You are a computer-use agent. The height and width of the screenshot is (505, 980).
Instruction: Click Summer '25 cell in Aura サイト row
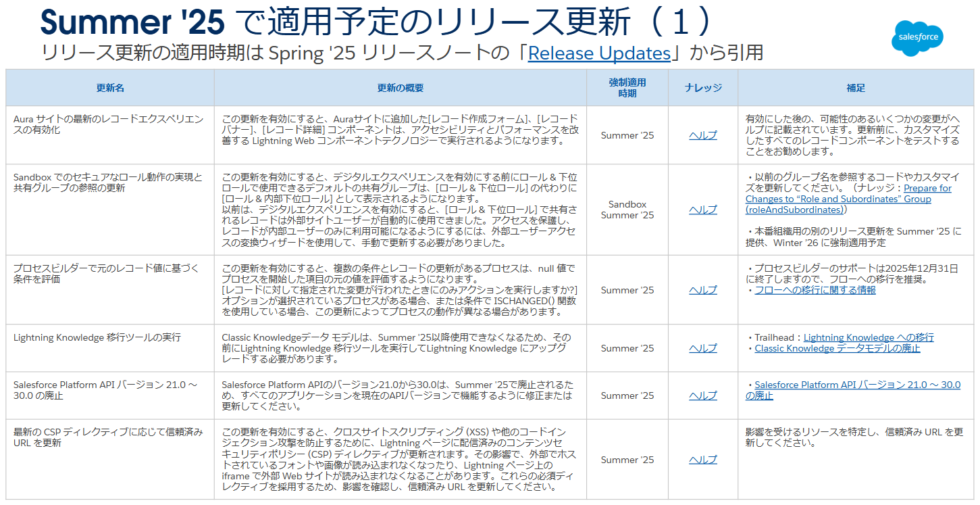(x=627, y=135)
